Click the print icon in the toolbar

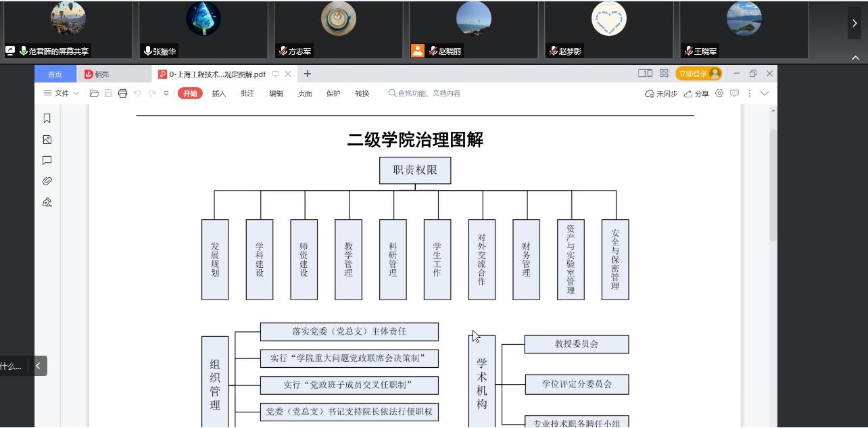122,93
